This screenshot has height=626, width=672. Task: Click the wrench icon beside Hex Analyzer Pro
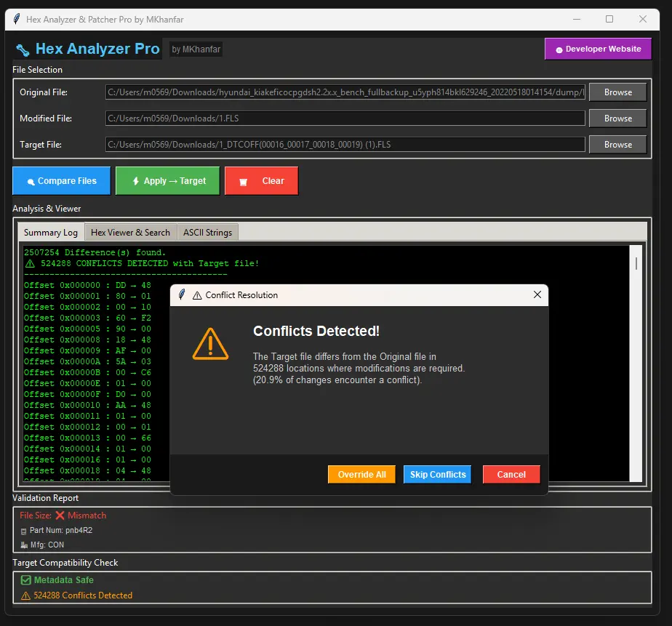click(23, 49)
